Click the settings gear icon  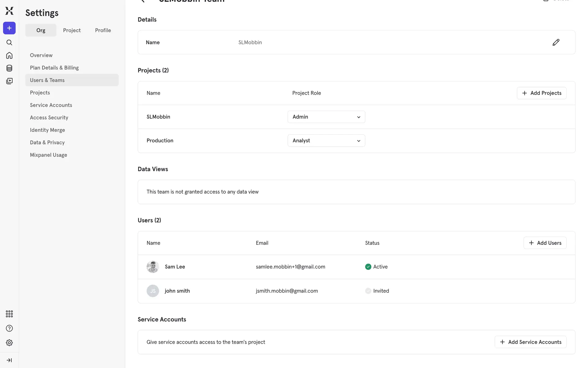tap(9, 343)
